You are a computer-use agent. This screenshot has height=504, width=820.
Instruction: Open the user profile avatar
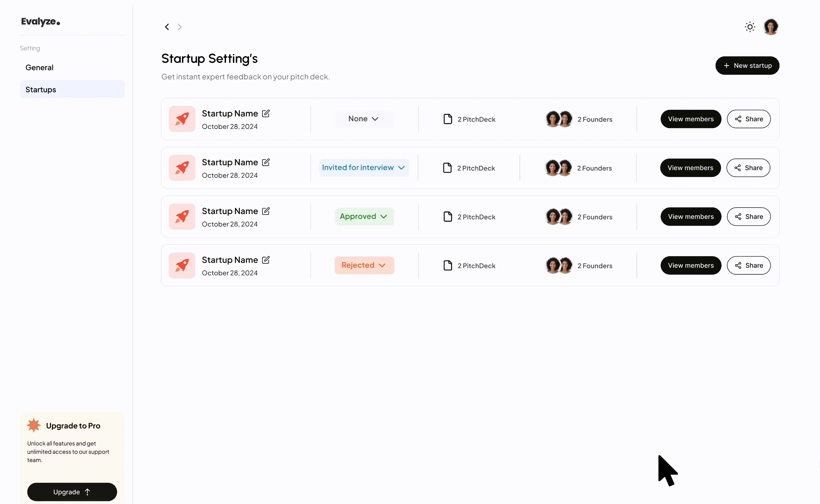pos(771,27)
